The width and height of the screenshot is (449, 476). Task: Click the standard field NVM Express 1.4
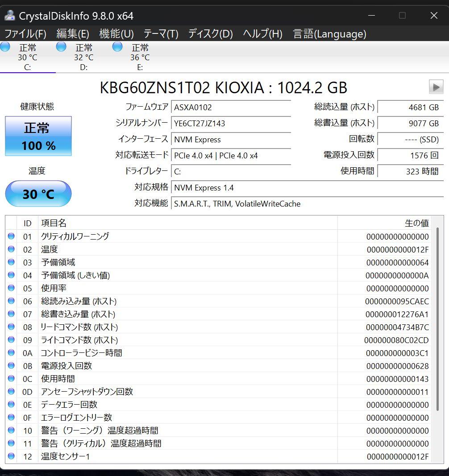tap(307, 188)
